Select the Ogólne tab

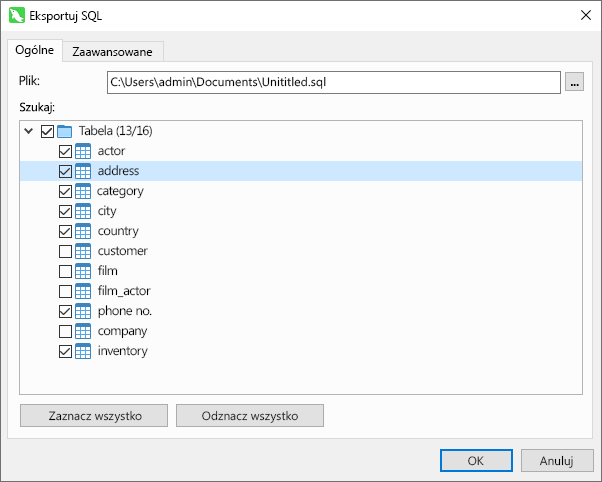pos(35,50)
